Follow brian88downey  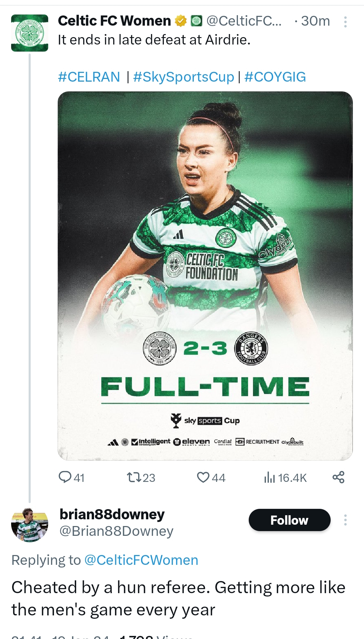289,520
